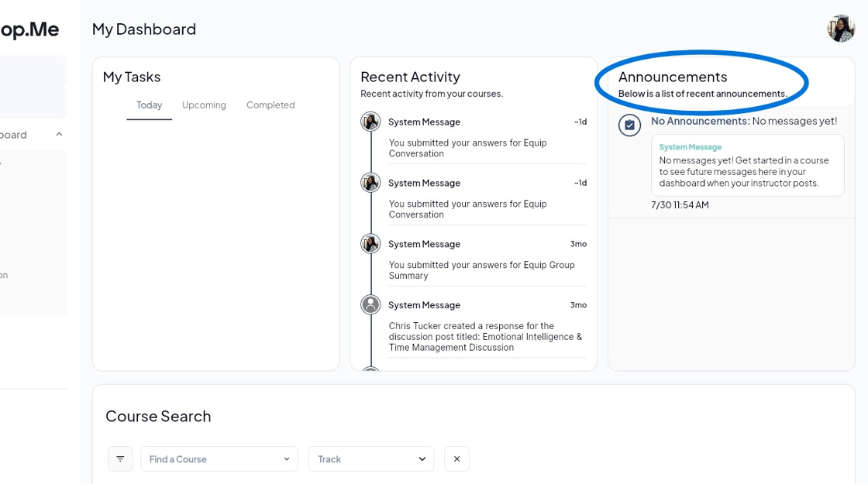This screenshot has width=868, height=484.
Task: Expand the Track dropdown
Action: point(371,459)
